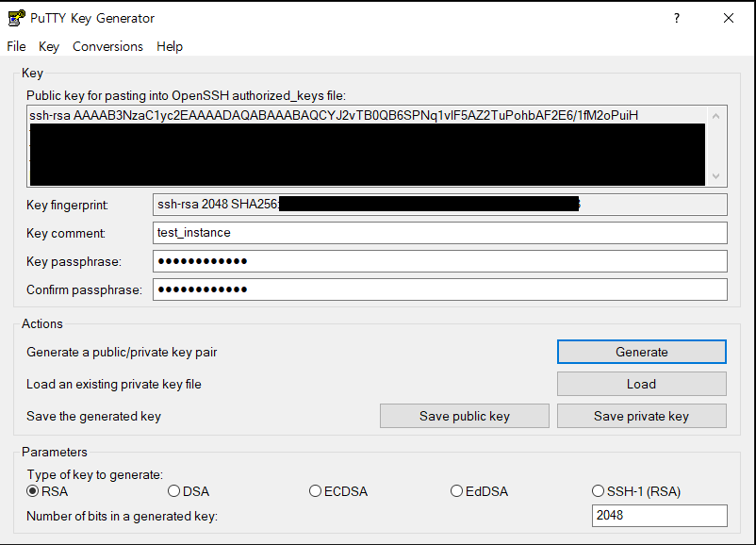Click the Key passphrase field
Image resolution: width=756 pixels, height=545 pixels.
pos(439,261)
